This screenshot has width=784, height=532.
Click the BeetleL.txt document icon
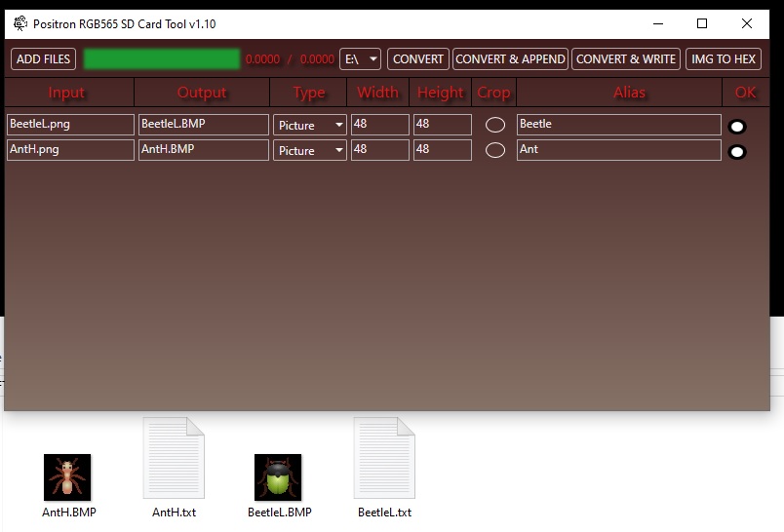(x=384, y=458)
